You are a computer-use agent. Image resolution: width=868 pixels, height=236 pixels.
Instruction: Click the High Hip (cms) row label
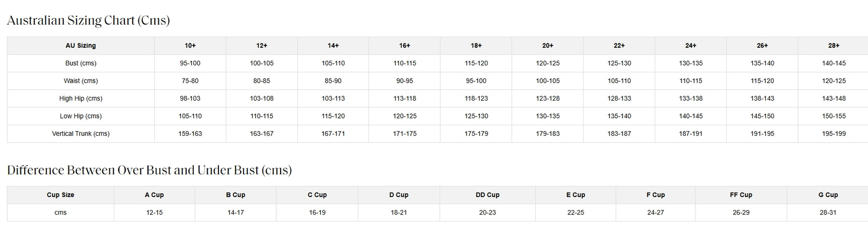click(x=81, y=98)
